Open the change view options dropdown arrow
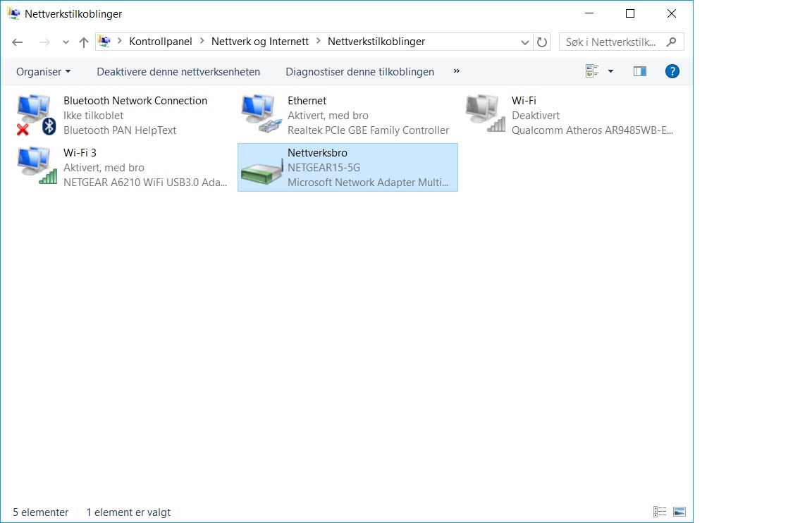The height and width of the screenshot is (523, 812). (x=610, y=71)
